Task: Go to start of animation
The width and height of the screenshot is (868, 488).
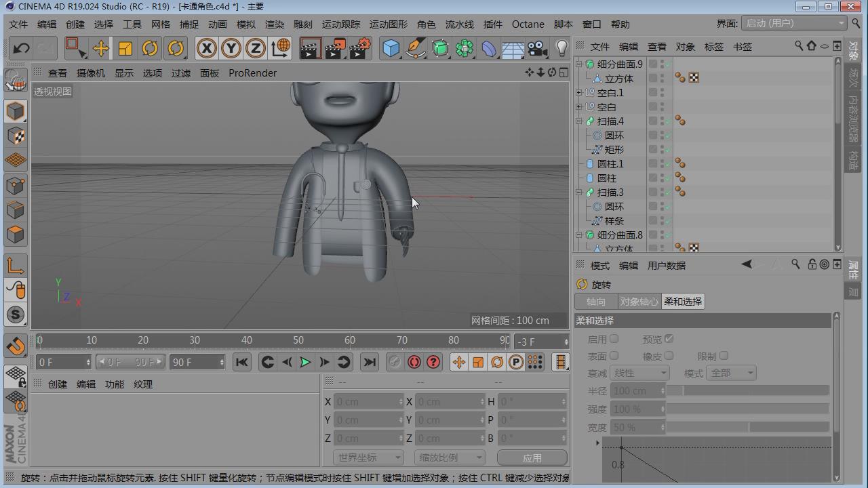Action: click(241, 362)
